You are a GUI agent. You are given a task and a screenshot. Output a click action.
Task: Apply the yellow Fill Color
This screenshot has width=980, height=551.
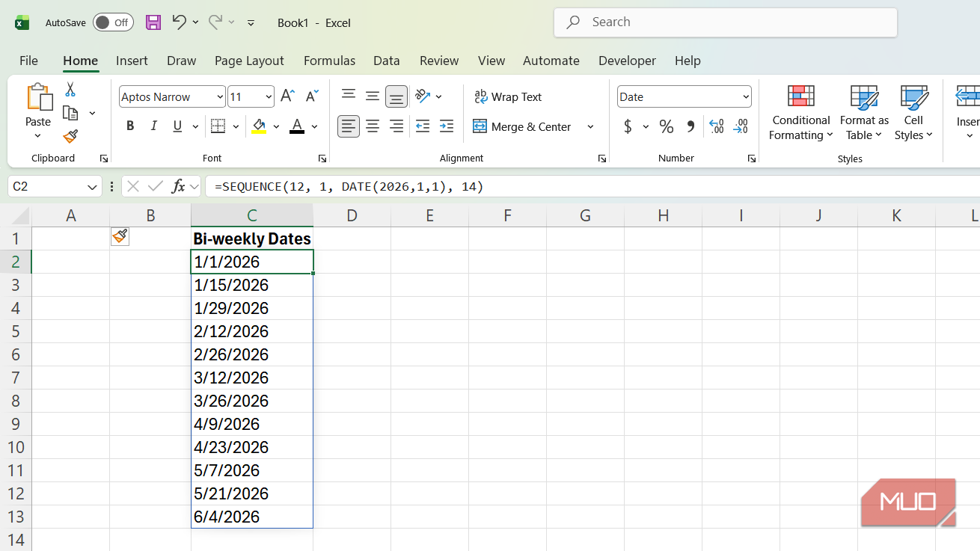coord(259,126)
